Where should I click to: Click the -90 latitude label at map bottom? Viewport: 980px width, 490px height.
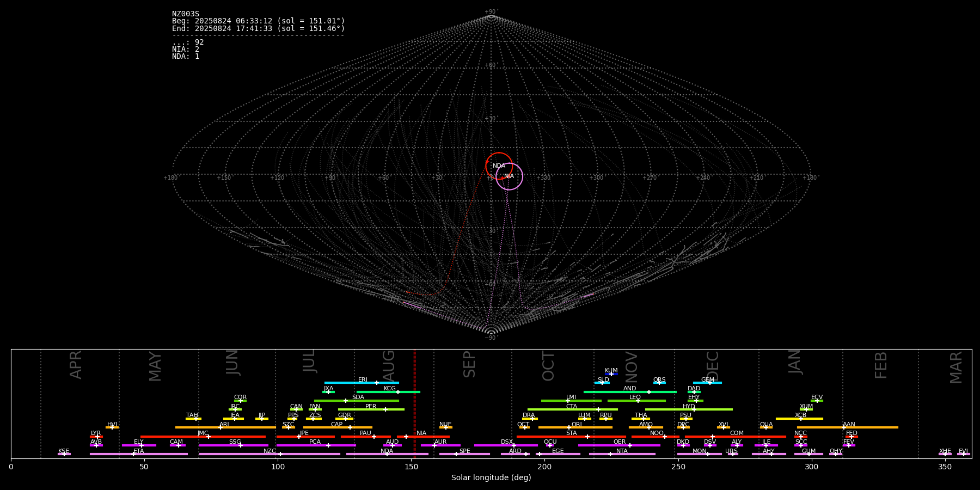pos(490,338)
